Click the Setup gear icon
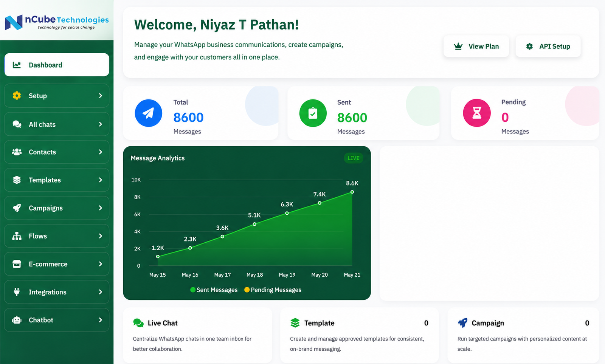Image resolution: width=605 pixels, height=364 pixels. 17,96
